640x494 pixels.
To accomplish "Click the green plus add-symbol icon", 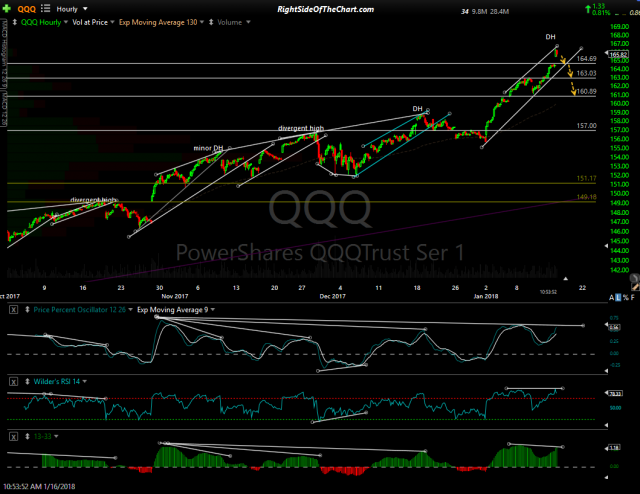I will click(7, 9).
